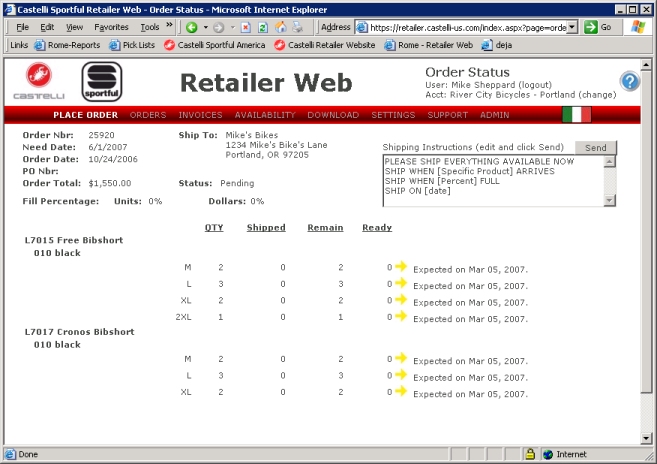The height and width of the screenshot is (464, 657).
Task: Click the Italian flag icon
Action: click(x=577, y=115)
